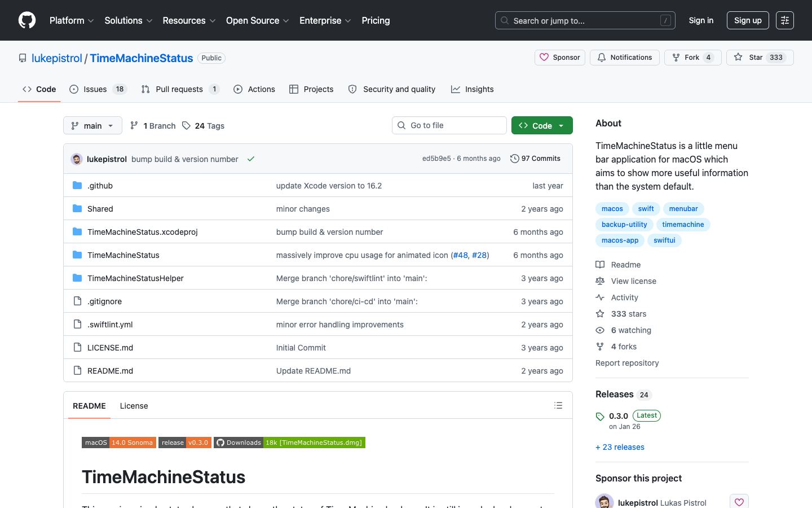View the 4 forks link
Viewport: 812px width, 508px height.
[616, 347]
